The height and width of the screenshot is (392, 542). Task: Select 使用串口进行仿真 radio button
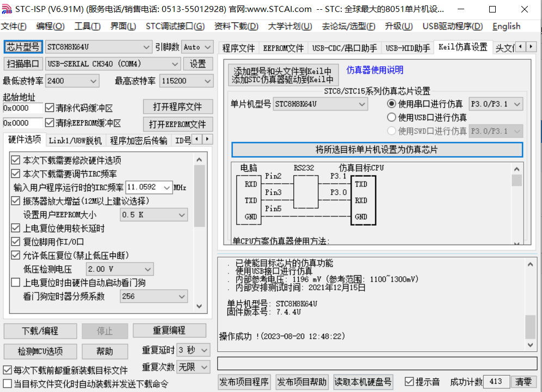pos(391,104)
